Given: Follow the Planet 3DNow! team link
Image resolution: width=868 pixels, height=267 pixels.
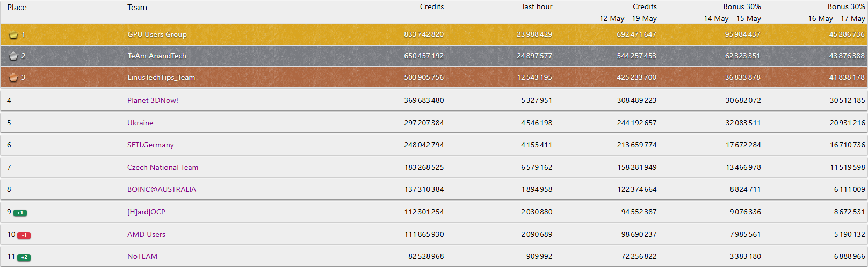Looking at the screenshot, I should click(153, 100).
